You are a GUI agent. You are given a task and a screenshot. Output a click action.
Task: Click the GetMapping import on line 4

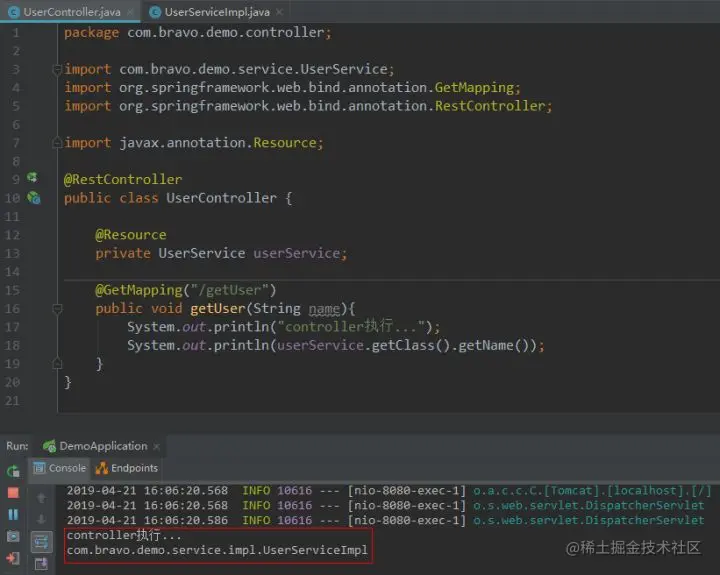click(x=292, y=87)
